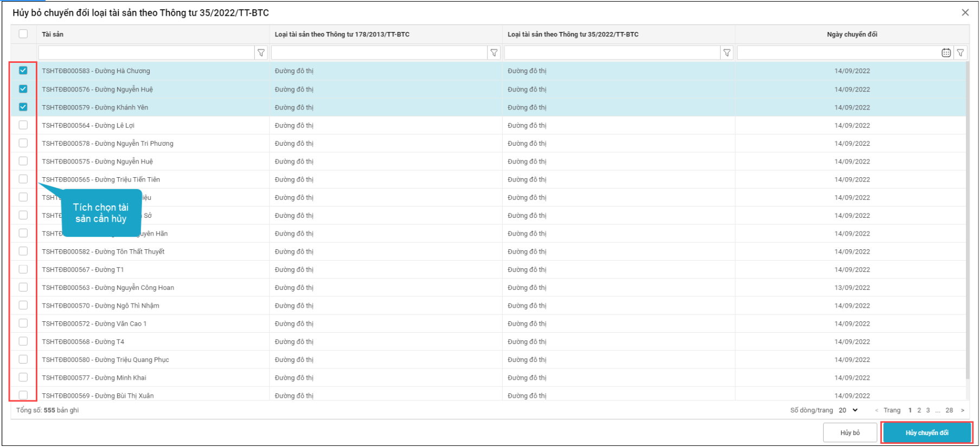Click Ngày chuyển đổi date filter field
Screen dimensions: 980x447
pyautogui.click(x=838, y=53)
